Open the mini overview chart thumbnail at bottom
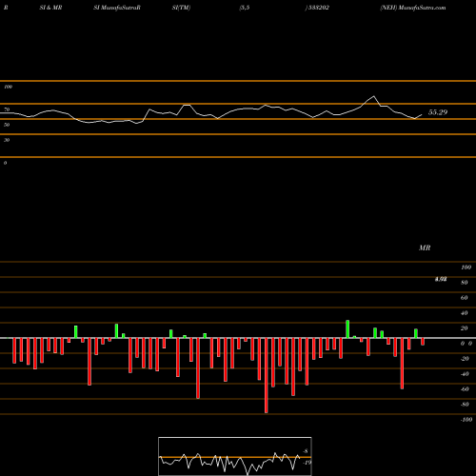Screen dimensions: 476x476 click(x=235, y=456)
